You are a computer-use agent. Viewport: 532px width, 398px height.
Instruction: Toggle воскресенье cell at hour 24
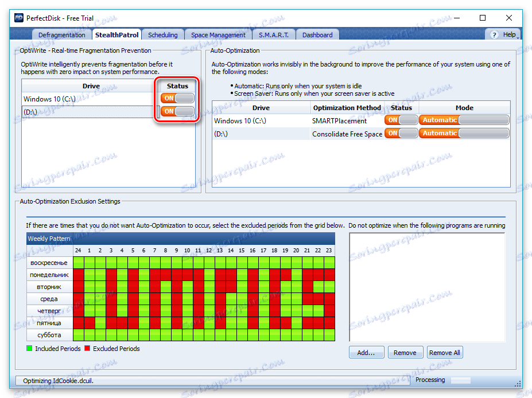[79, 263]
